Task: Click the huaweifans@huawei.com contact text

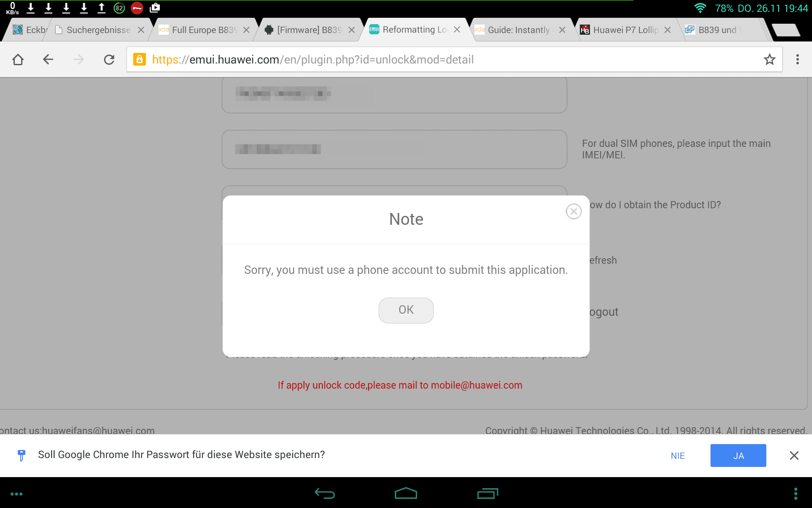Action: click(x=77, y=430)
